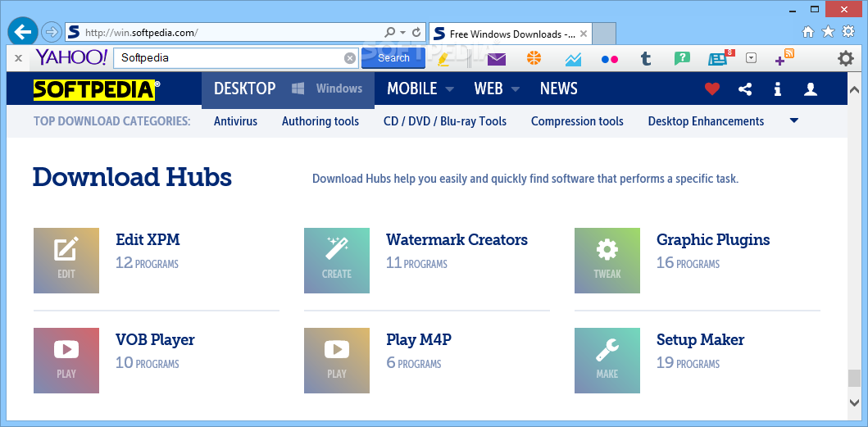Select the DESKTOP menu item
868x427 pixels.
(245, 89)
